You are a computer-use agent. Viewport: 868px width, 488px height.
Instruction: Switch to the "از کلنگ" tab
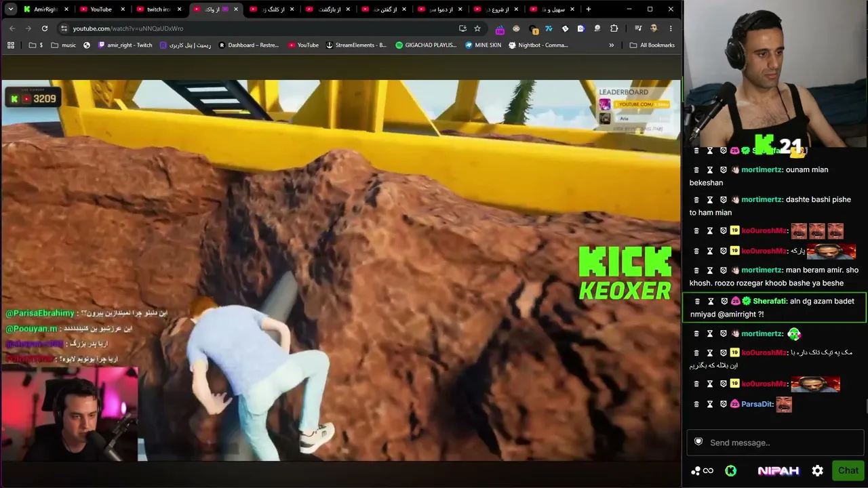point(271,9)
